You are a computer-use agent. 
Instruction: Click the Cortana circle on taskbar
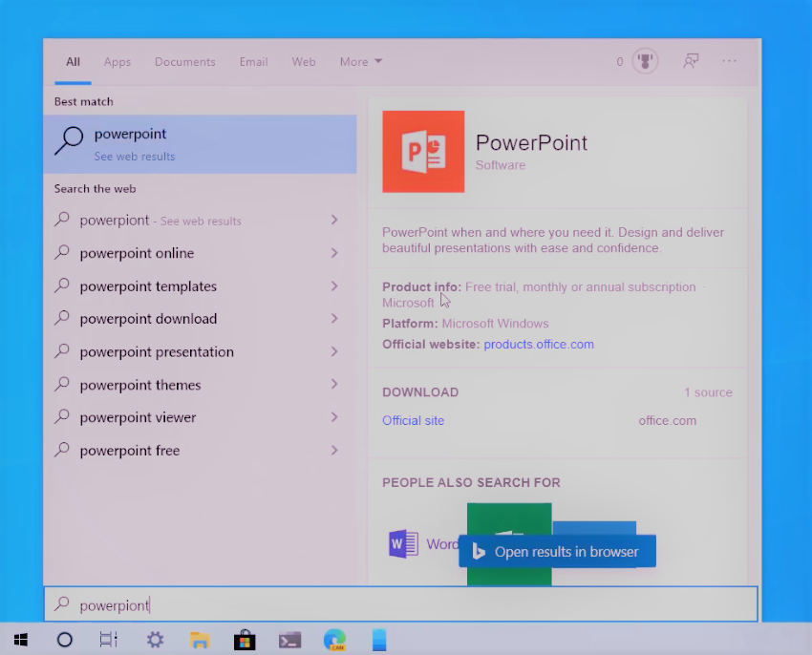tap(65, 640)
